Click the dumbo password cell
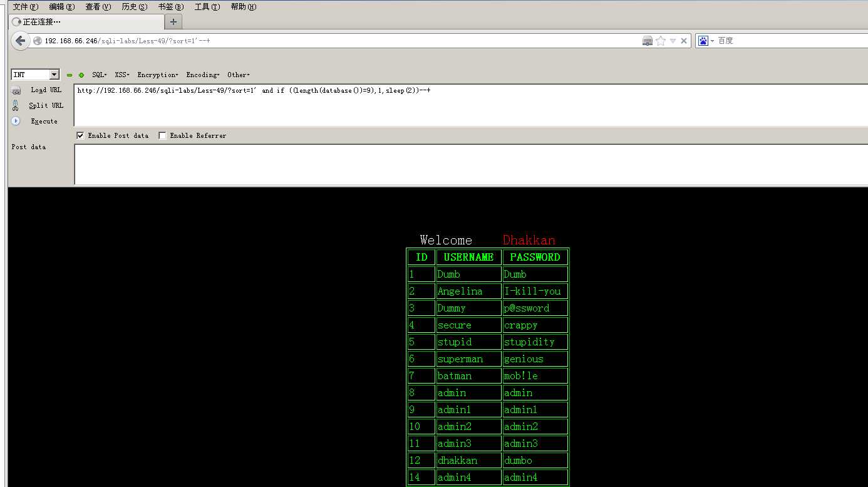Viewport: 868px width, 487px height. (535, 461)
